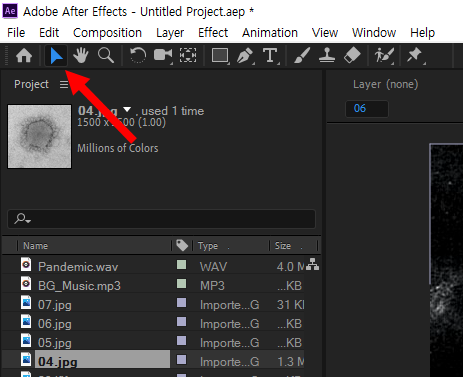Click the BG_Music.mp3 label color swatch

point(181,284)
